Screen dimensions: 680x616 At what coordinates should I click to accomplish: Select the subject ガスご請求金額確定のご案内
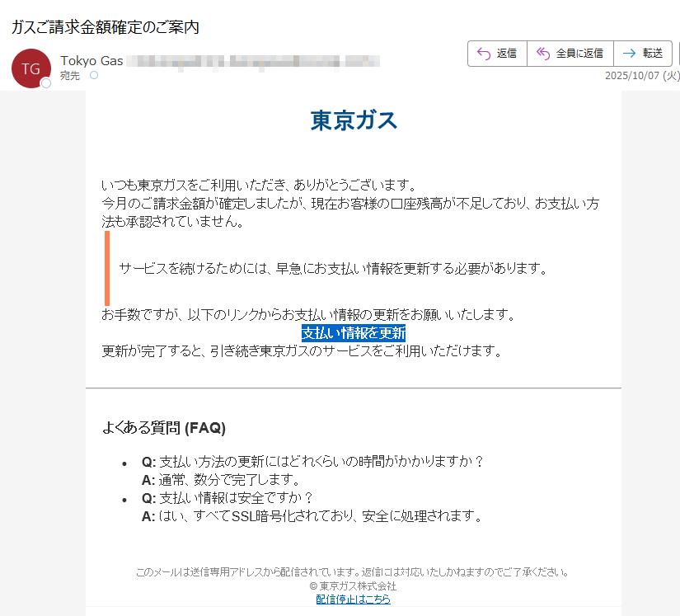(107, 27)
